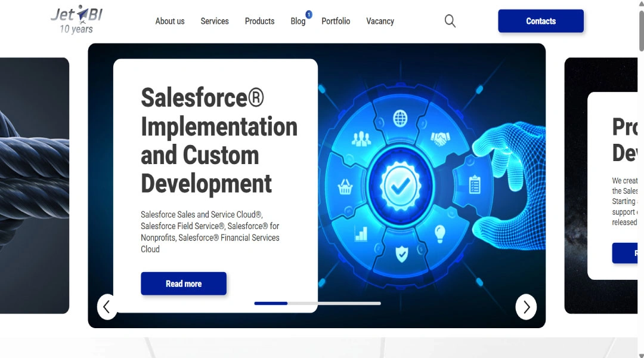Click the central checkmark badge icon
The height and width of the screenshot is (358, 644).
401,186
